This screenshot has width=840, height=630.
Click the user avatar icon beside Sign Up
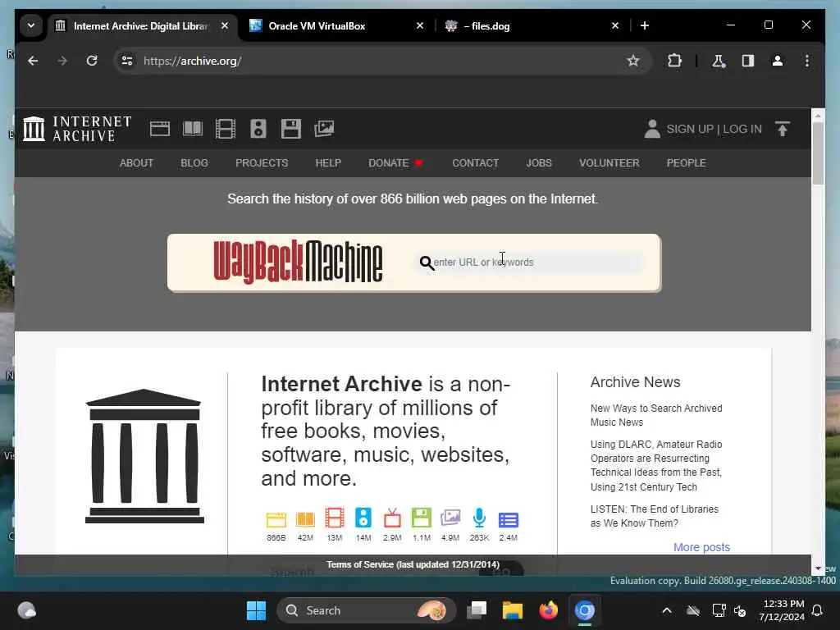tap(652, 129)
